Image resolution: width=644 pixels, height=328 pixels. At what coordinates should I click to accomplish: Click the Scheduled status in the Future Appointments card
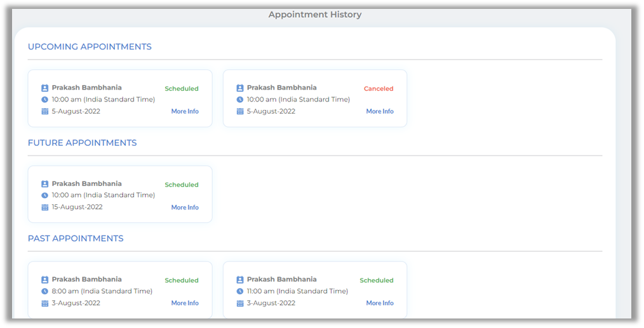[x=182, y=185]
